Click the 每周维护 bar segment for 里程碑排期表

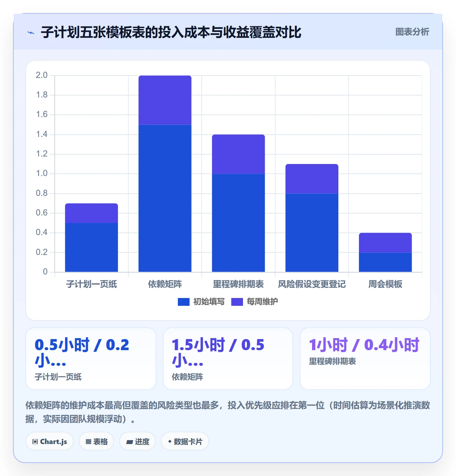pos(238,154)
